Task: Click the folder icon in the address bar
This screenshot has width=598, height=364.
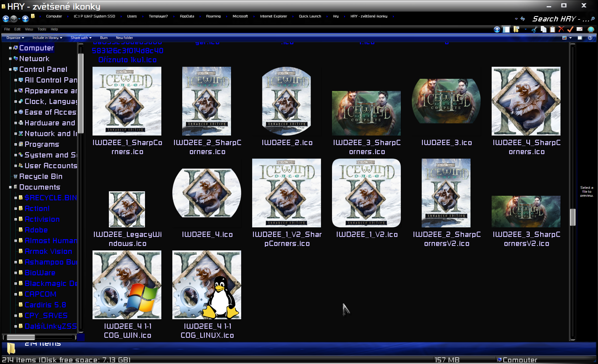Action: pos(33,16)
